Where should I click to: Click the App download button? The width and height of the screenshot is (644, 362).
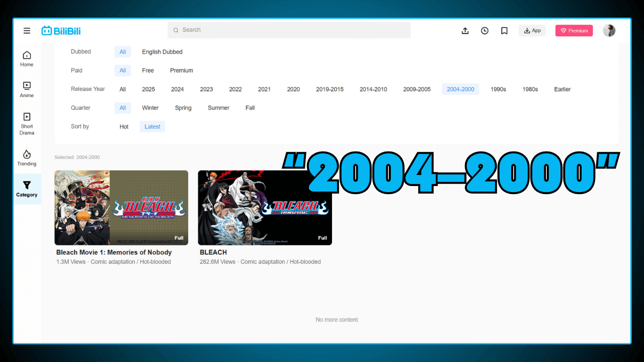tap(532, 31)
